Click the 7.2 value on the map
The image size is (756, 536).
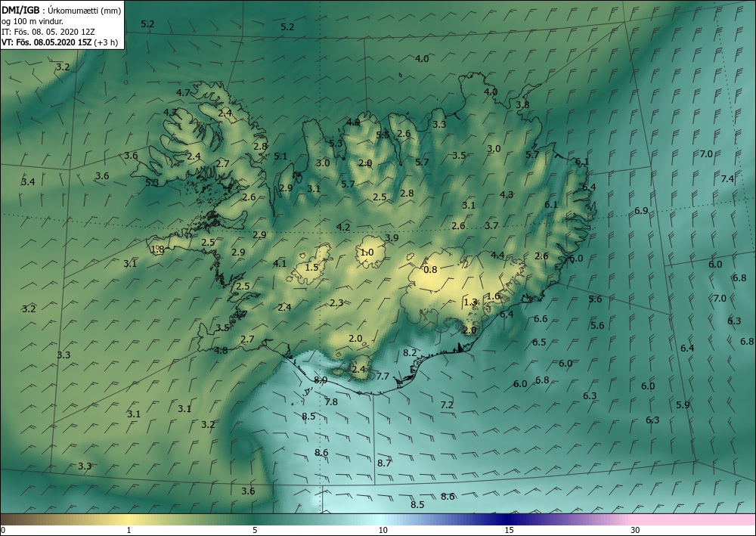click(x=447, y=405)
